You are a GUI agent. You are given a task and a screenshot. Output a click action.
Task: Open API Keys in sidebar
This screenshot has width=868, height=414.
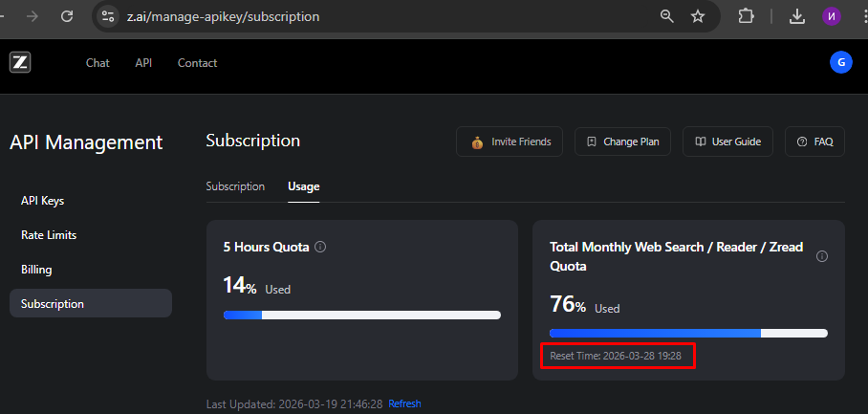coord(43,201)
